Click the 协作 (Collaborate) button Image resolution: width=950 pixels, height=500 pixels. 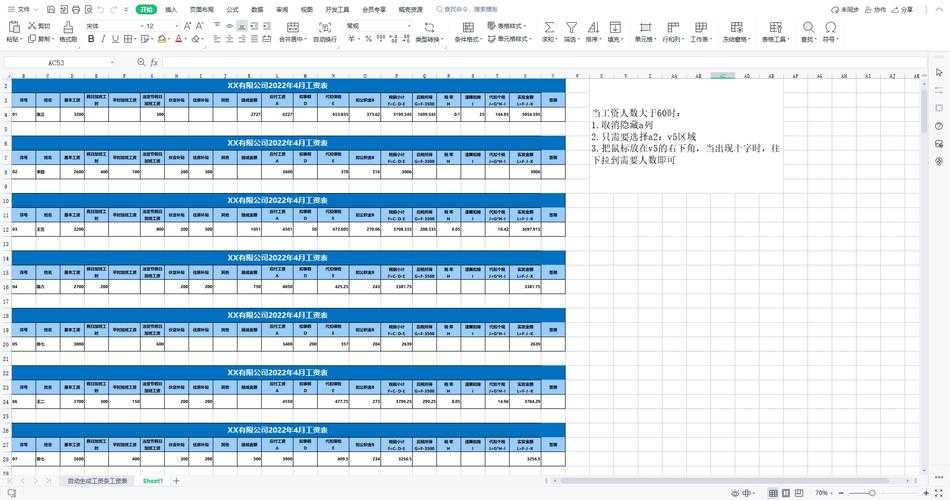click(x=875, y=9)
